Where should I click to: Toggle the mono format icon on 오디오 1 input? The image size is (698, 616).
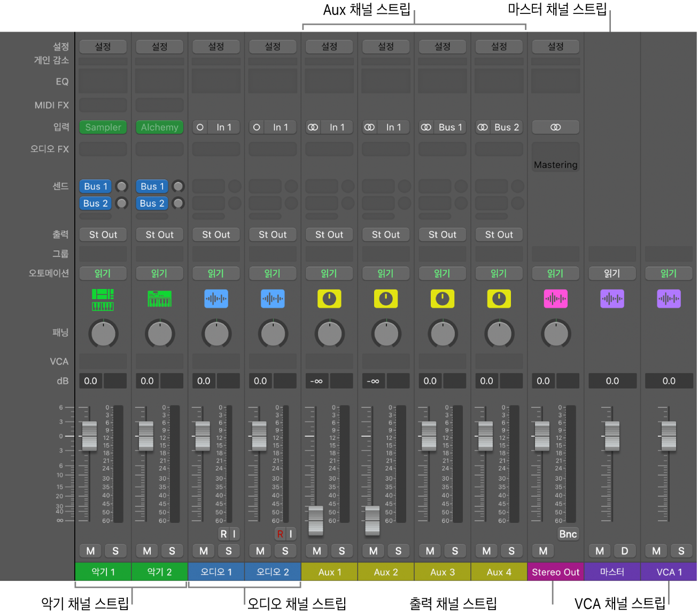pos(200,127)
